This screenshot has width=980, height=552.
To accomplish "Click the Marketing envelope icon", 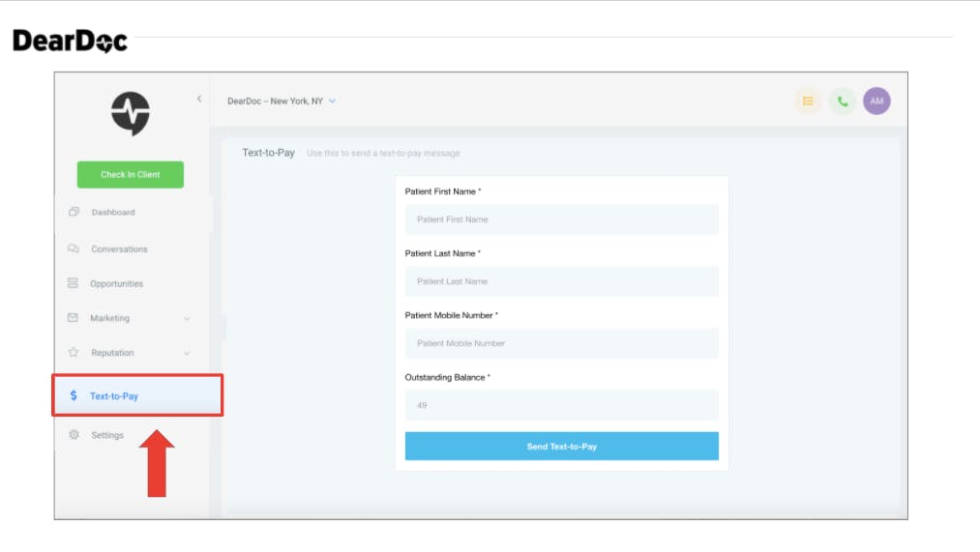I will (x=73, y=318).
